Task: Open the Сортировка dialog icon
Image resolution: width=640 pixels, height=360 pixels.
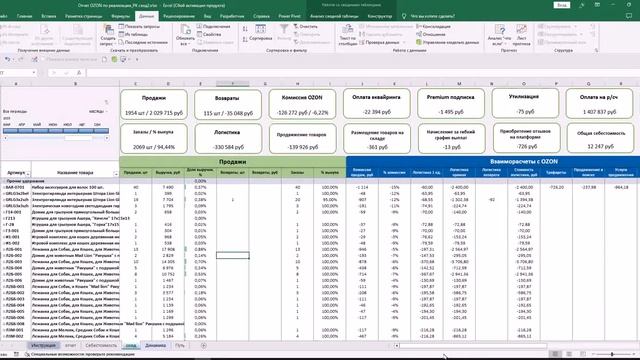Action: click(x=260, y=29)
